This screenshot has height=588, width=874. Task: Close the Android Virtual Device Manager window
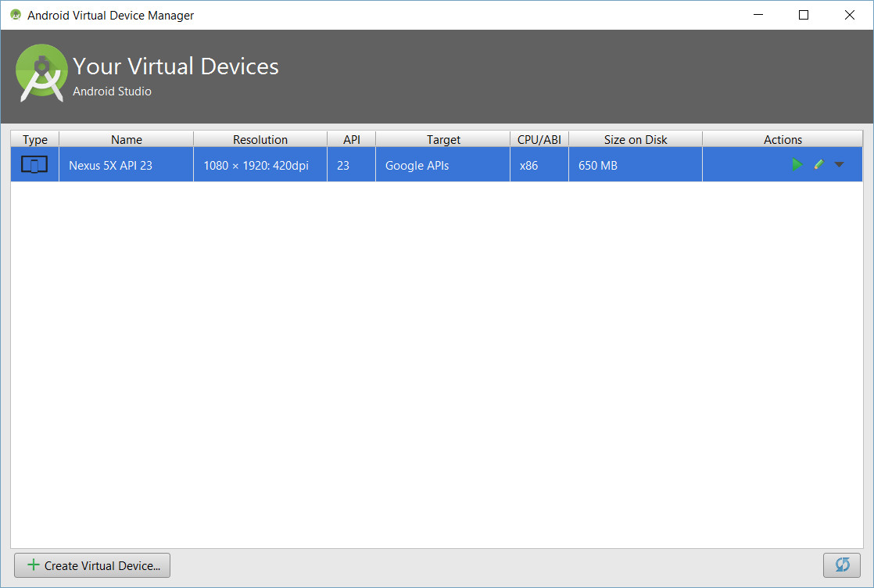850,15
